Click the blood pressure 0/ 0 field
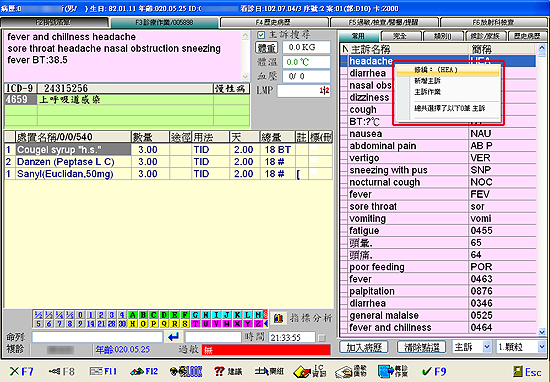The width and height of the screenshot is (550, 382). pos(306,76)
